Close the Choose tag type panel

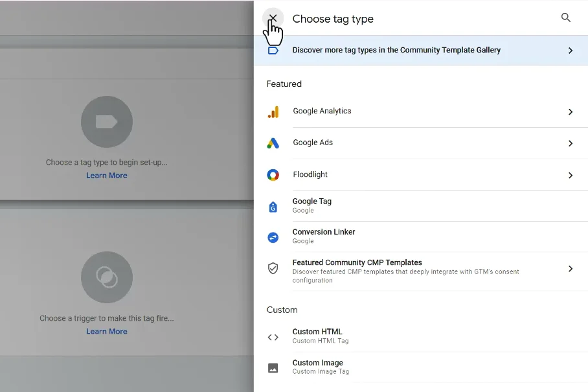coord(273,18)
